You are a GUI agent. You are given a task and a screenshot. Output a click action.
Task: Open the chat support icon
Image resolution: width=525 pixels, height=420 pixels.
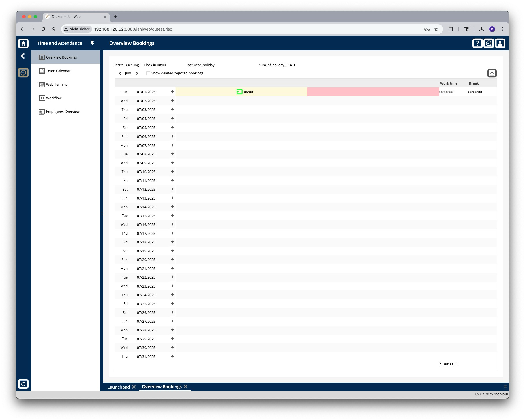click(x=489, y=43)
